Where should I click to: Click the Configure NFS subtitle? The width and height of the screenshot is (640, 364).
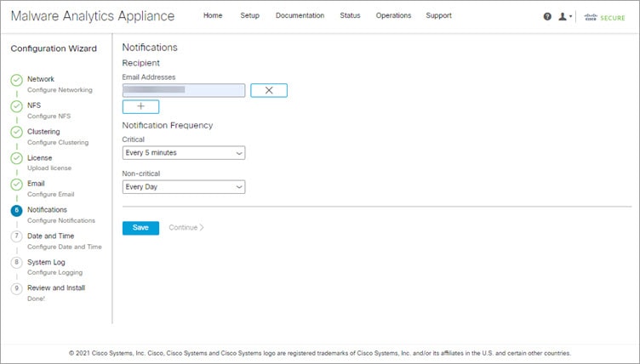click(x=49, y=117)
